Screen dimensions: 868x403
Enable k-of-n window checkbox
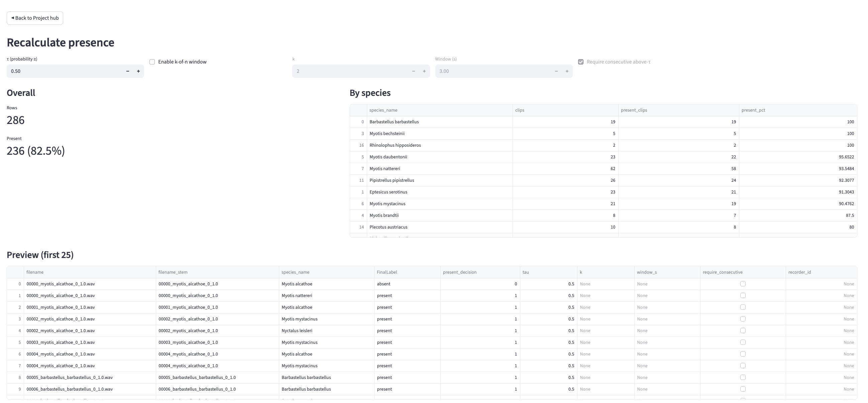tap(152, 61)
